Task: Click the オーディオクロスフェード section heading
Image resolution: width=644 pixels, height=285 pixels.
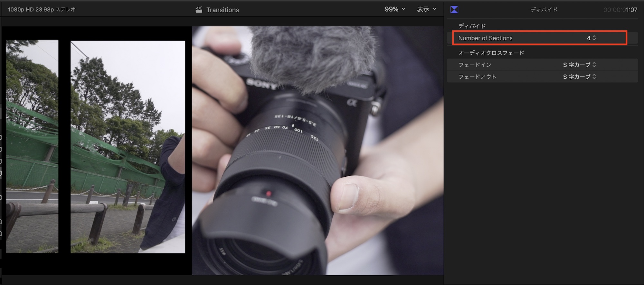Action: (x=491, y=53)
